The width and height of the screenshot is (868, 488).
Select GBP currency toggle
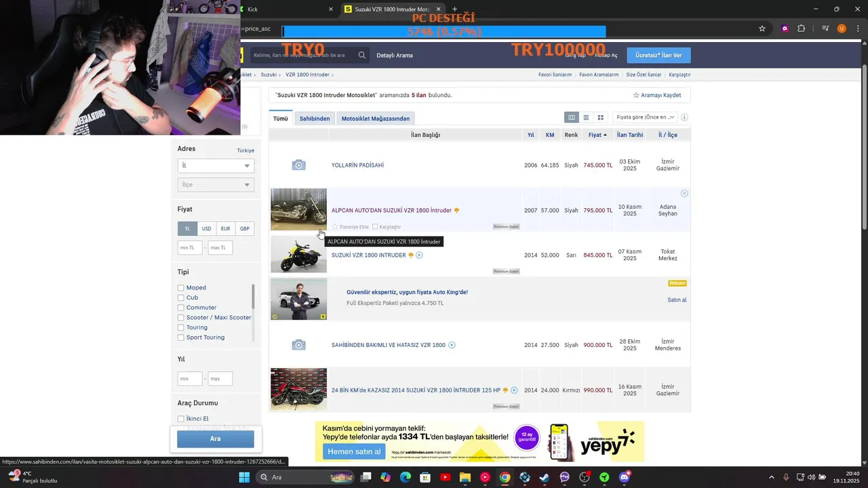[244, 228]
